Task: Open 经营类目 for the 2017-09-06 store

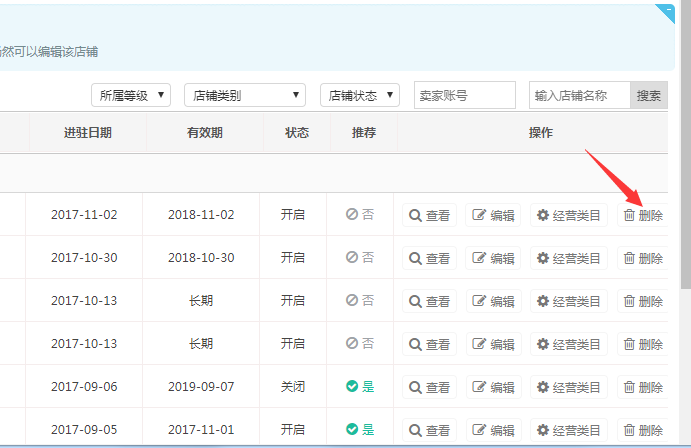Action: pos(568,387)
